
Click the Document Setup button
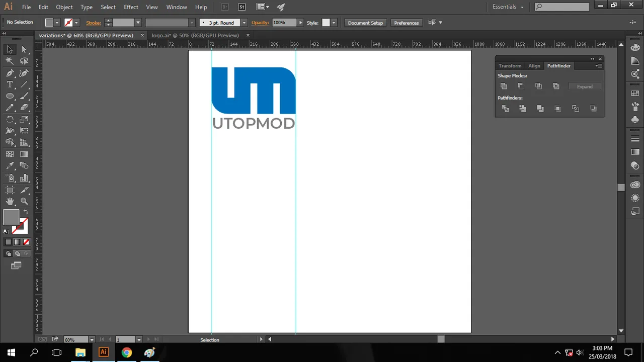click(x=365, y=23)
